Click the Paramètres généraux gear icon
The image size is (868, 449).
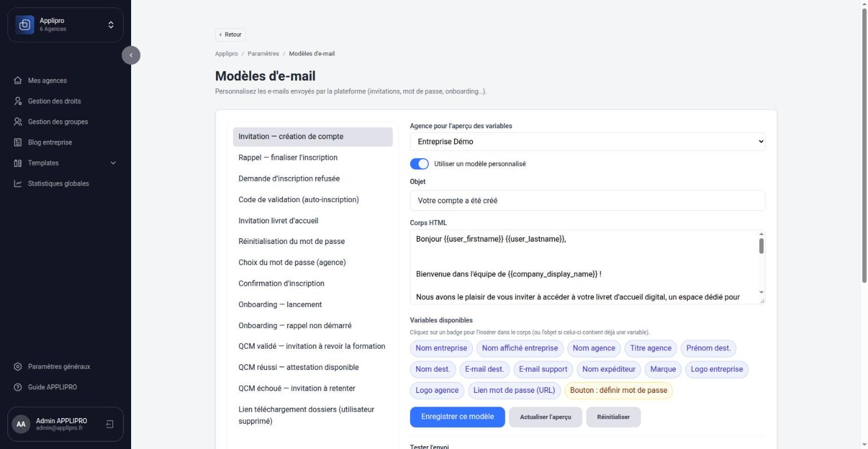pos(18,367)
